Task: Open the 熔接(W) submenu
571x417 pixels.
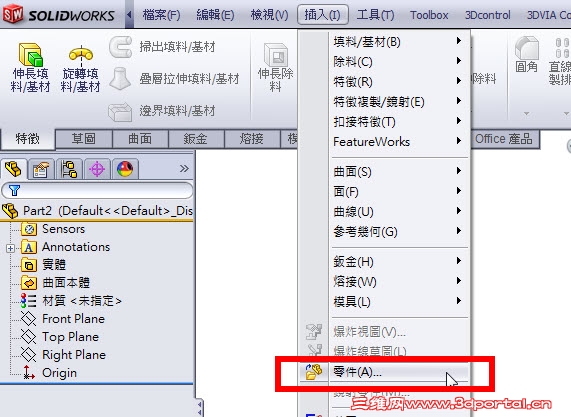Action: pos(399,282)
